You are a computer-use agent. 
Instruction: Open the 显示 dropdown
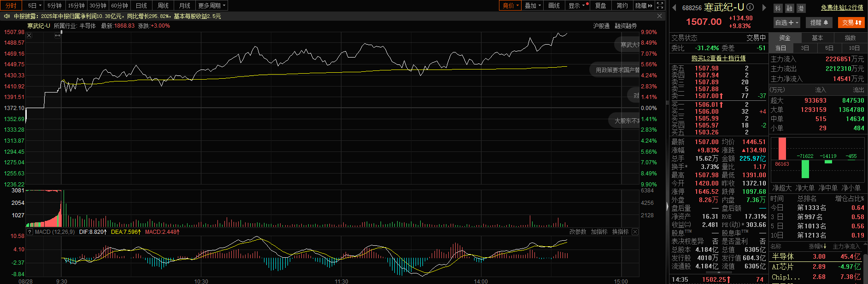[x=577, y=6]
